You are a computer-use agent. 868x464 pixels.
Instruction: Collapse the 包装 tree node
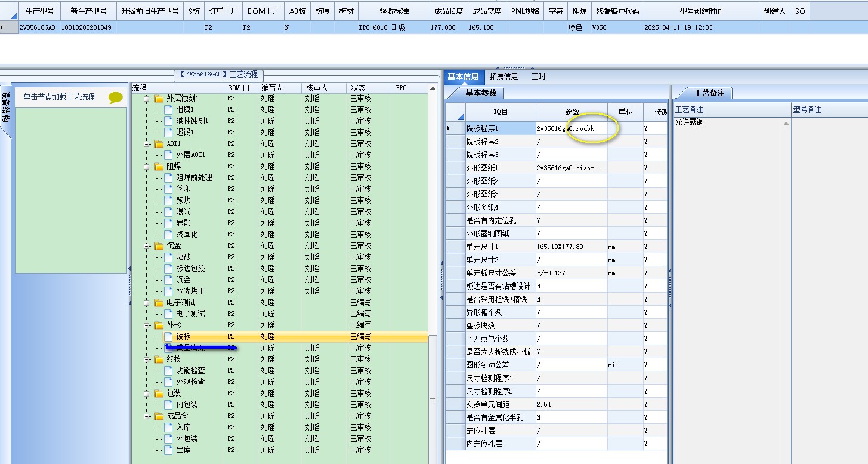tap(147, 393)
